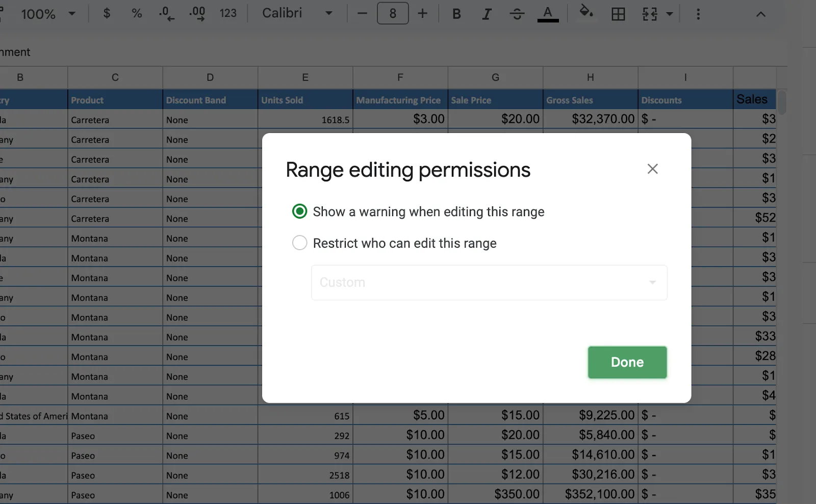Select column F header
Image resolution: width=816 pixels, height=504 pixels.
point(400,77)
